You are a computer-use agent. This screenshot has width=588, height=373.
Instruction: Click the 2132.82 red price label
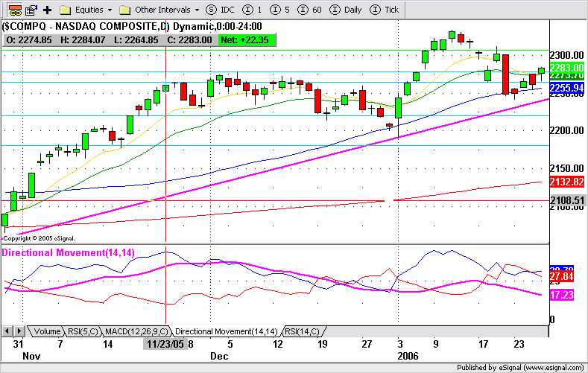click(566, 182)
